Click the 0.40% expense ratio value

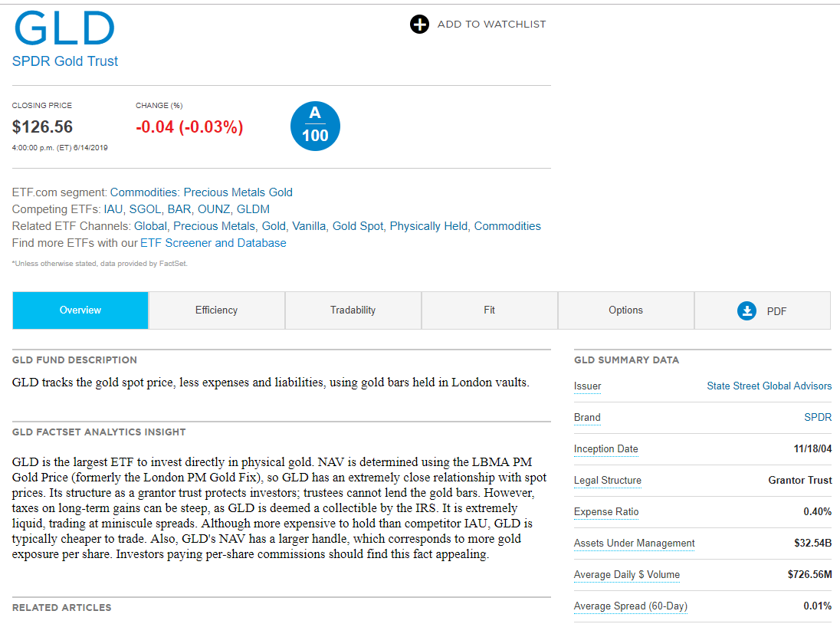pyautogui.click(x=817, y=511)
